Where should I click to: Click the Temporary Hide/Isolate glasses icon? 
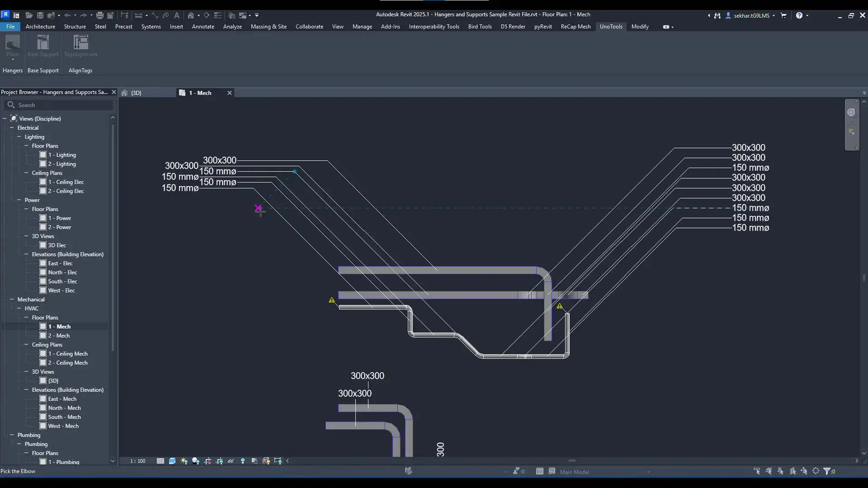coord(231,461)
